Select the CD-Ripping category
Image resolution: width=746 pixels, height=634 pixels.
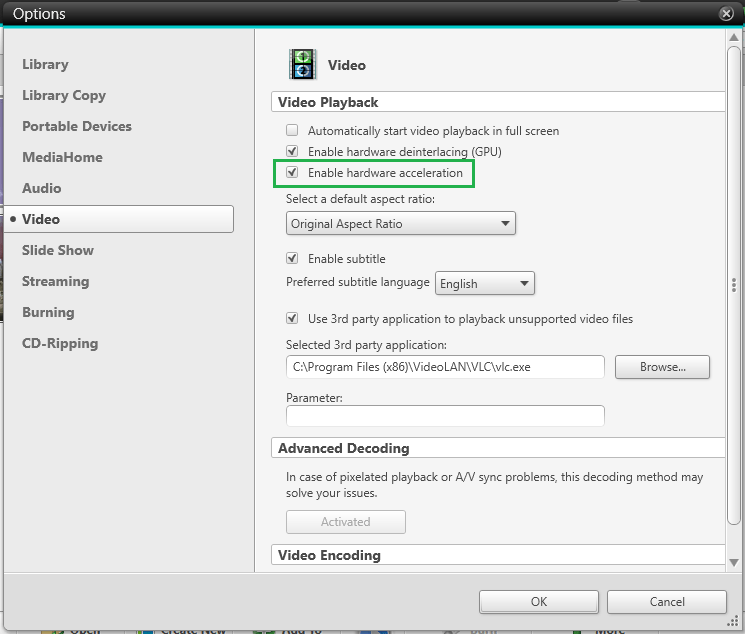(x=60, y=343)
